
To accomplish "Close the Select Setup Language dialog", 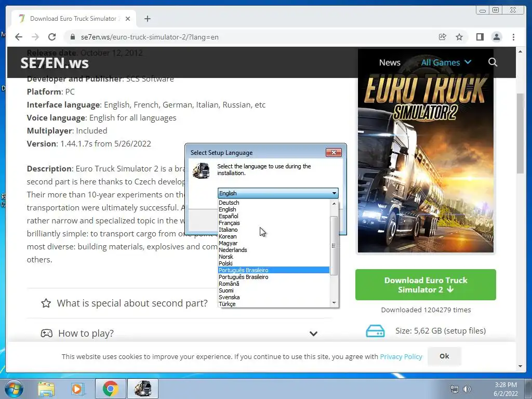I will pos(334,152).
